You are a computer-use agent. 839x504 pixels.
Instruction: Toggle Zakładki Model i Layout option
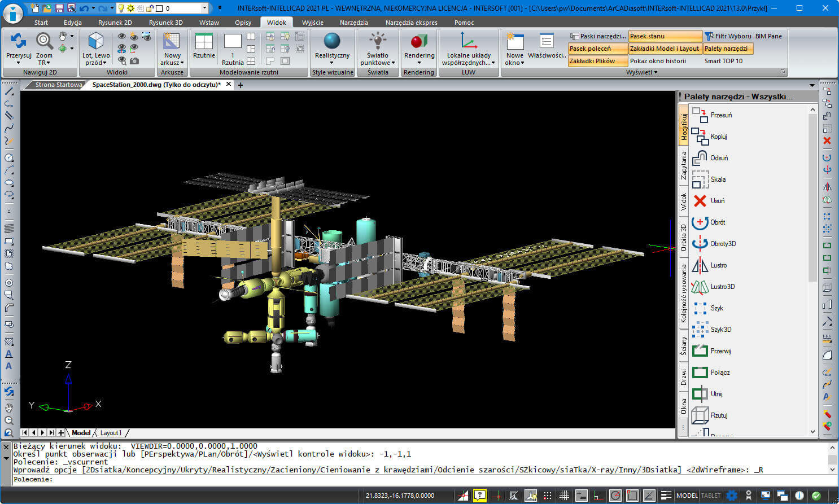pos(665,49)
